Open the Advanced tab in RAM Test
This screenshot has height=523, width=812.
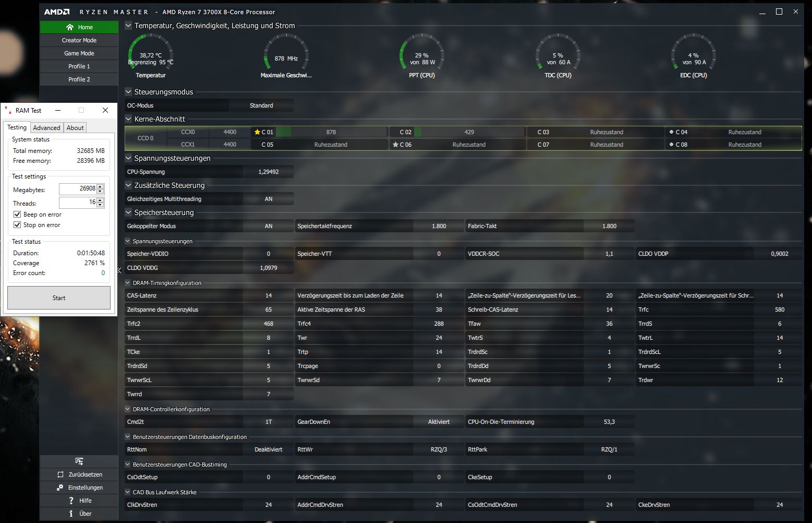pyautogui.click(x=46, y=128)
